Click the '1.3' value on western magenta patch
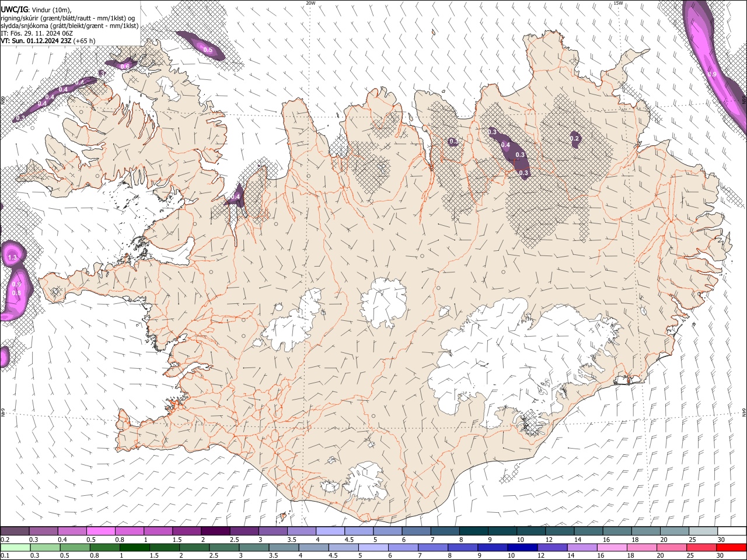 pos(13,257)
